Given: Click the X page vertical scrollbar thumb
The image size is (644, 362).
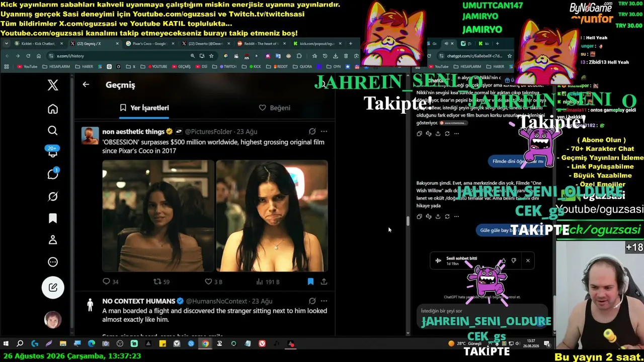Looking at the screenshot, I should point(407,221).
